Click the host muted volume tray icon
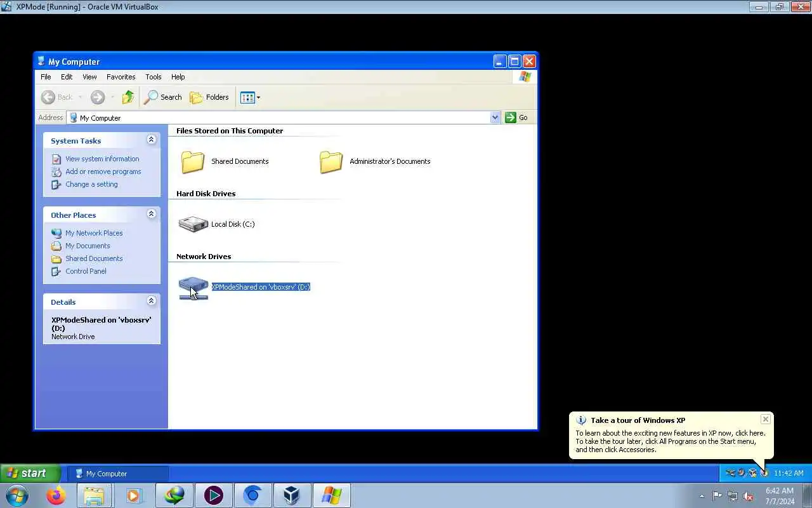This screenshot has width=812, height=508. pos(749,496)
